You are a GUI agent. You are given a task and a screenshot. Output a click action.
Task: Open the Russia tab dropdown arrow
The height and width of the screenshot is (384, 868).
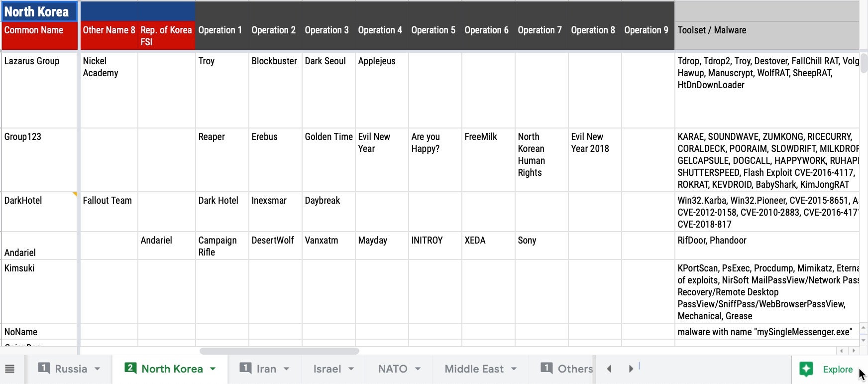tap(98, 369)
